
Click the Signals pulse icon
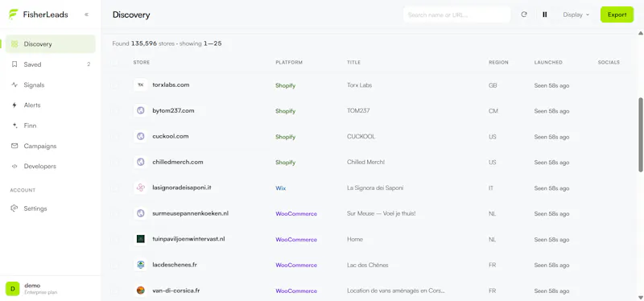pos(14,85)
